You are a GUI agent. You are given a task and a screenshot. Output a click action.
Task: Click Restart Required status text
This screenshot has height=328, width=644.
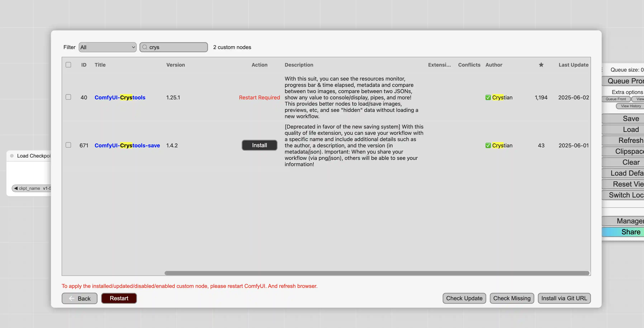click(x=259, y=97)
